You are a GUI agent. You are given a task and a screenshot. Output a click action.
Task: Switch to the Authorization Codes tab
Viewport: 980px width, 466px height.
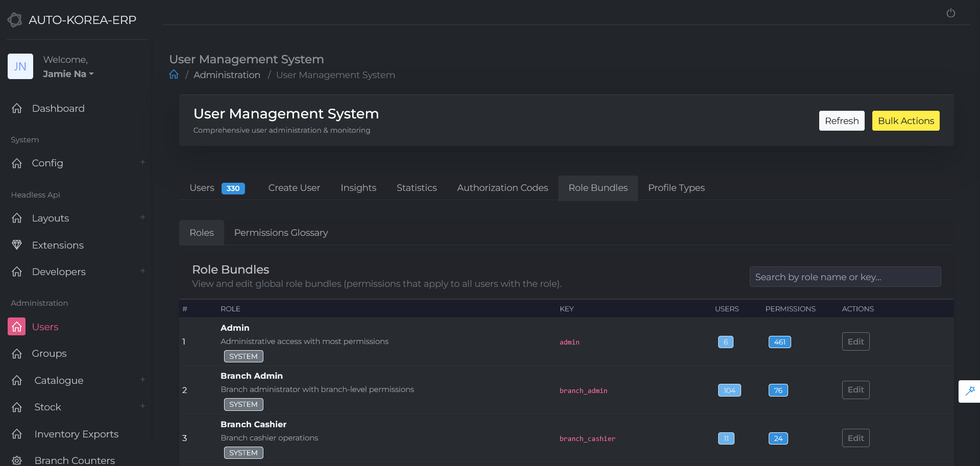click(x=502, y=188)
